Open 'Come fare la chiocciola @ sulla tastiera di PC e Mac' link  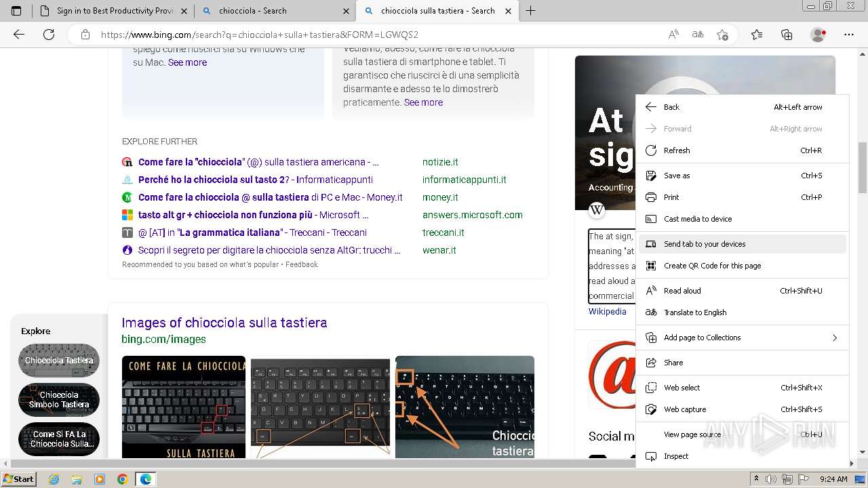pos(271,197)
